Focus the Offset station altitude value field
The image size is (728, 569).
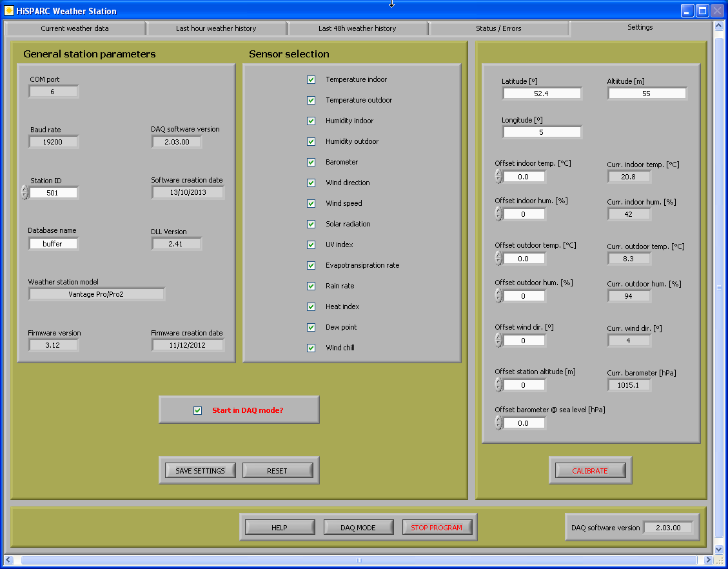524,385
